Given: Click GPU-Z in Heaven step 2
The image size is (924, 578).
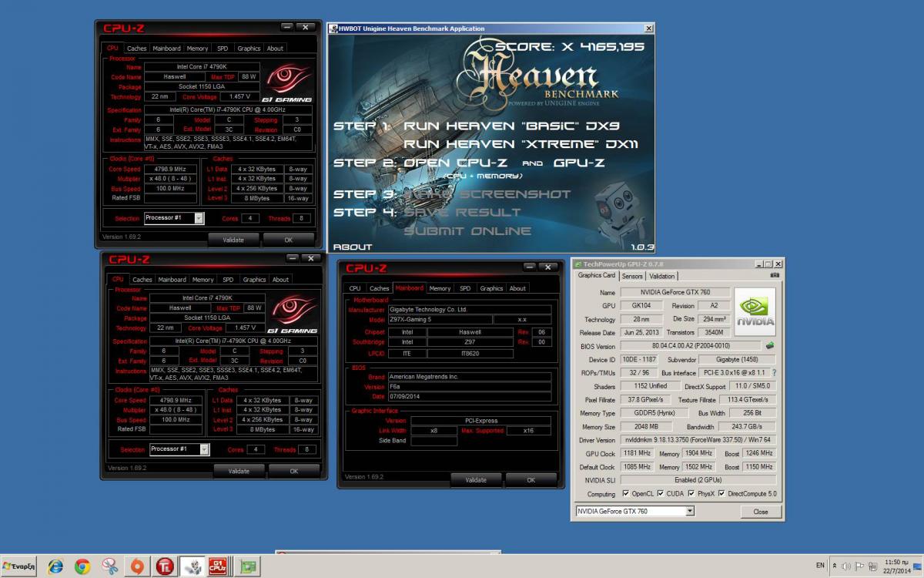Looking at the screenshot, I should tap(577, 163).
